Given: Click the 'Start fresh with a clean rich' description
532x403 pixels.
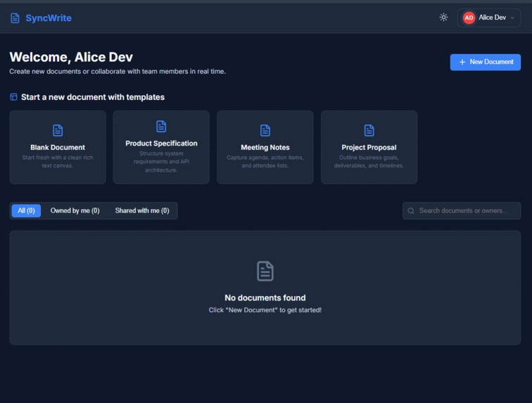Looking at the screenshot, I should click(x=58, y=162).
